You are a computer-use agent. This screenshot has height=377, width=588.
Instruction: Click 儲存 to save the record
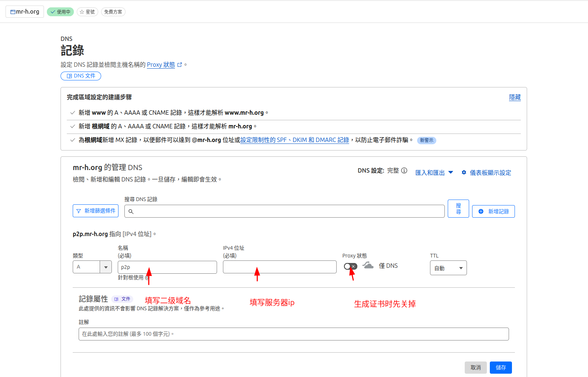click(501, 367)
